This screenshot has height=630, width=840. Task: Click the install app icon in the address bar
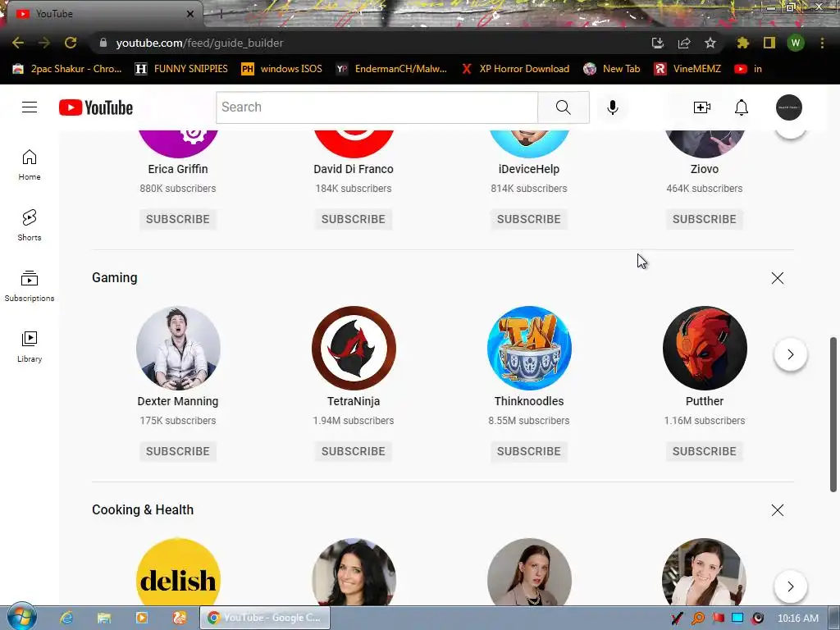[x=658, y=43]
